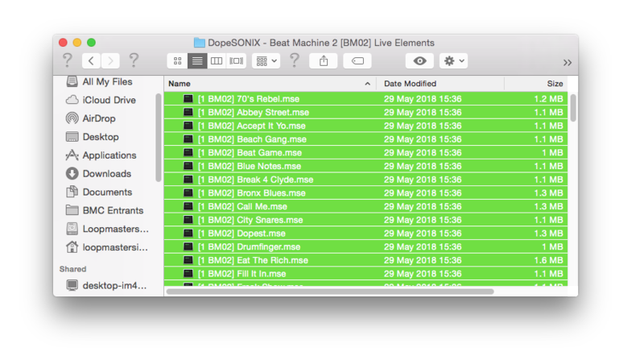Viewport: 644px width, 356px height.
Task: Open the arrange-by dropdown
Action: (x=266, y=61)
